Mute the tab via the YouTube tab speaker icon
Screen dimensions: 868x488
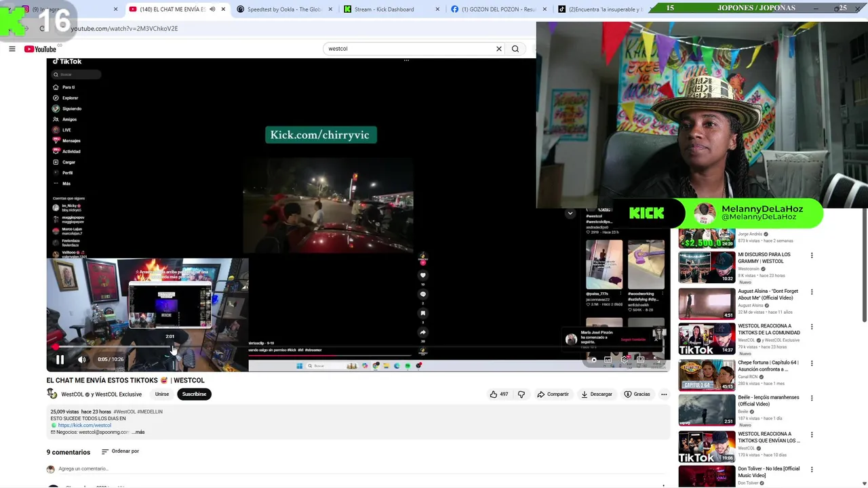(x=212, y=9)
